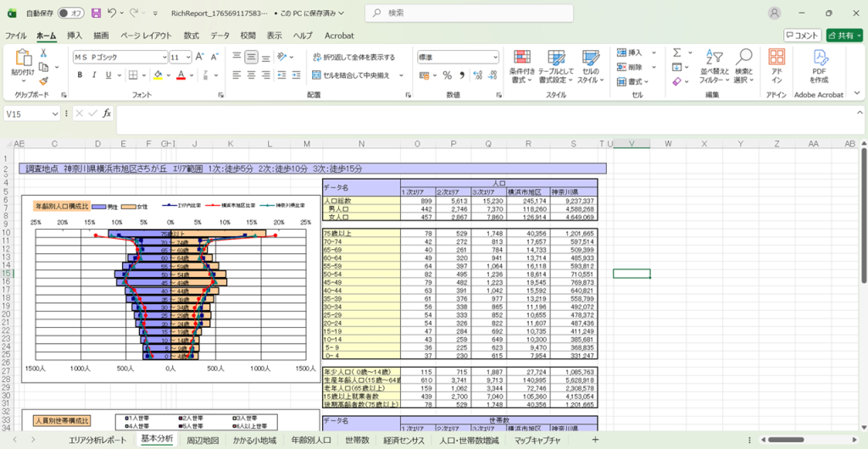The image size is (868, 449).
Task: Click the 共有 share button
Action: click(845, 36)
